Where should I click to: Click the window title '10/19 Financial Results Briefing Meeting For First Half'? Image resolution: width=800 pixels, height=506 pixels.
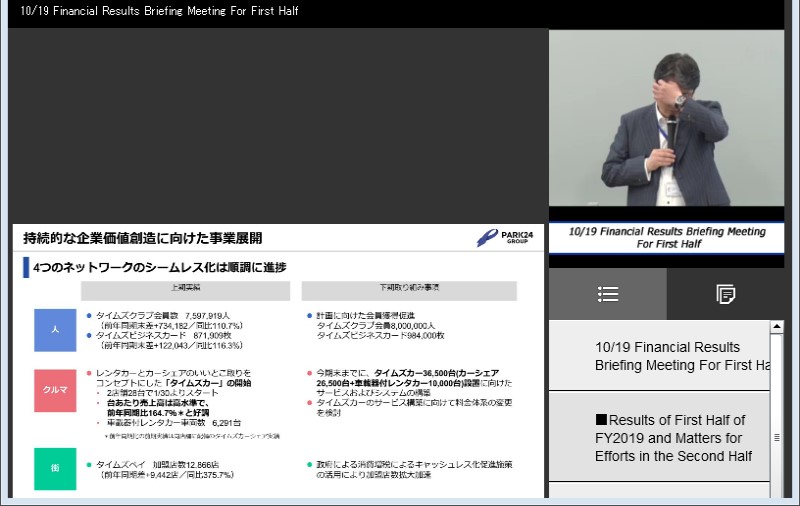coord(159,11)
